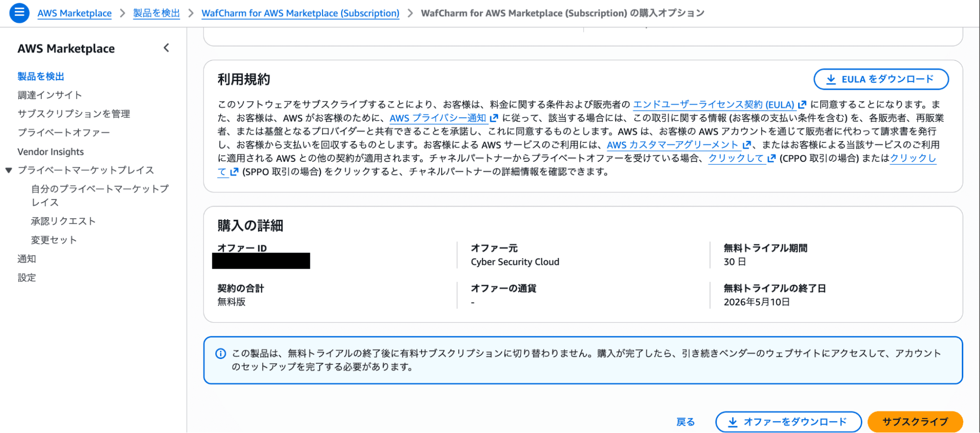Screen dimensions: 980x433
Task: Open Vendor Insights in the sidebar
Action: [x=50, y=152]
